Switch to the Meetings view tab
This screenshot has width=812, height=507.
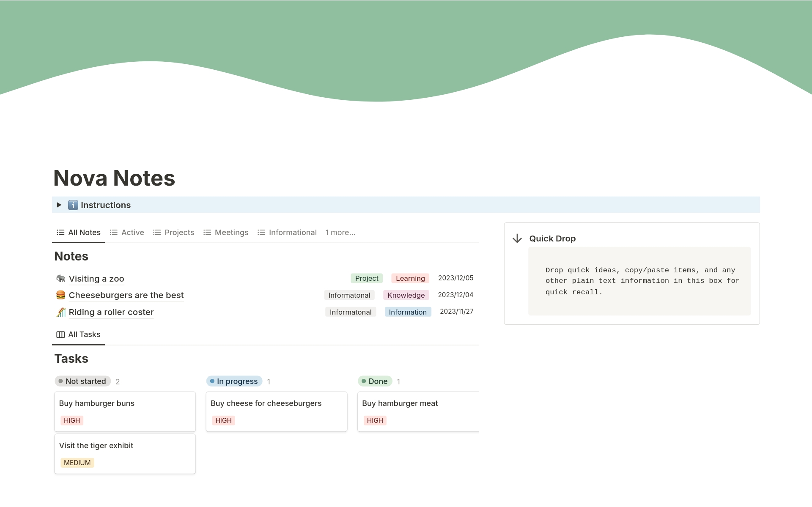(231, 232)
